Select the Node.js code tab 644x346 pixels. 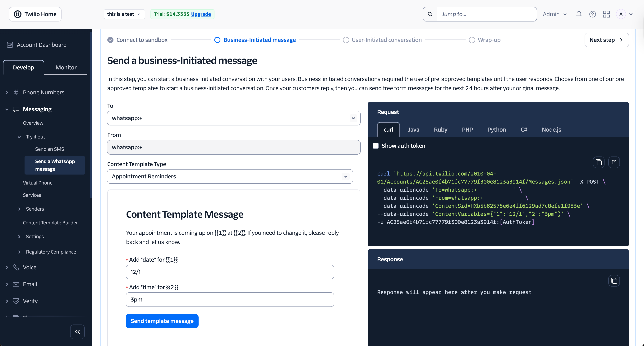[x=551, y=129]
